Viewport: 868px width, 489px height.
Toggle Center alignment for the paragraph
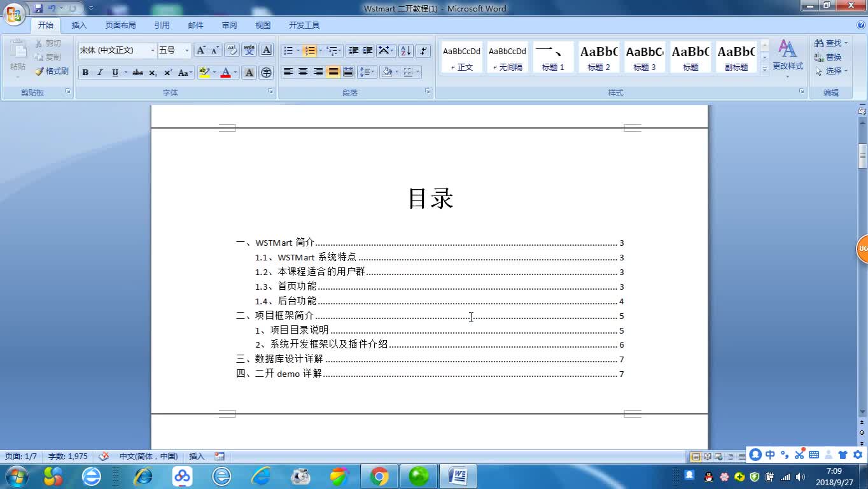[303, 72]
